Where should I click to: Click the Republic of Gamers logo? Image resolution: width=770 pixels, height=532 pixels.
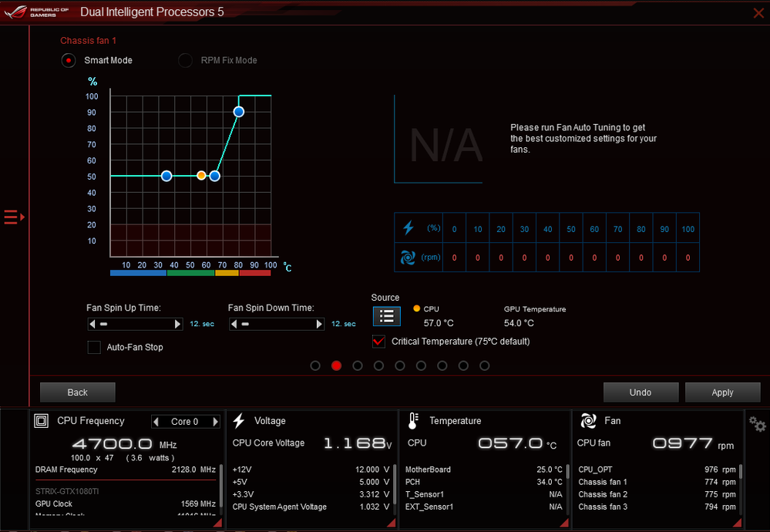click(x=36, y=12)
